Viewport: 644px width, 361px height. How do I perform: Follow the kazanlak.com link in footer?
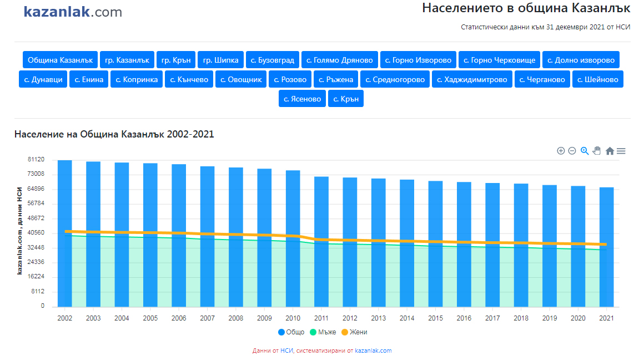pyautogui.click(x=373, y=350)
